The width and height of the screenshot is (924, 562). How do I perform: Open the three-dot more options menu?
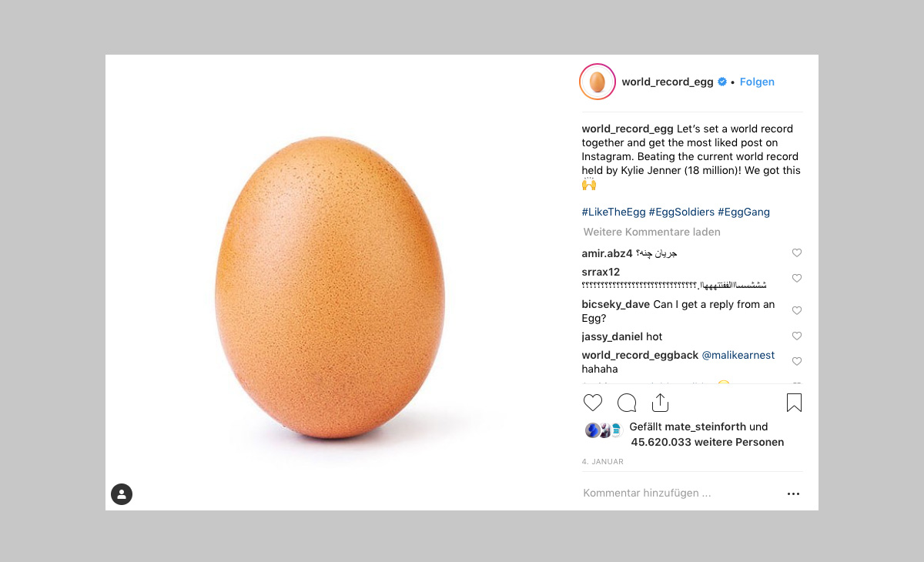pos(793,493)
